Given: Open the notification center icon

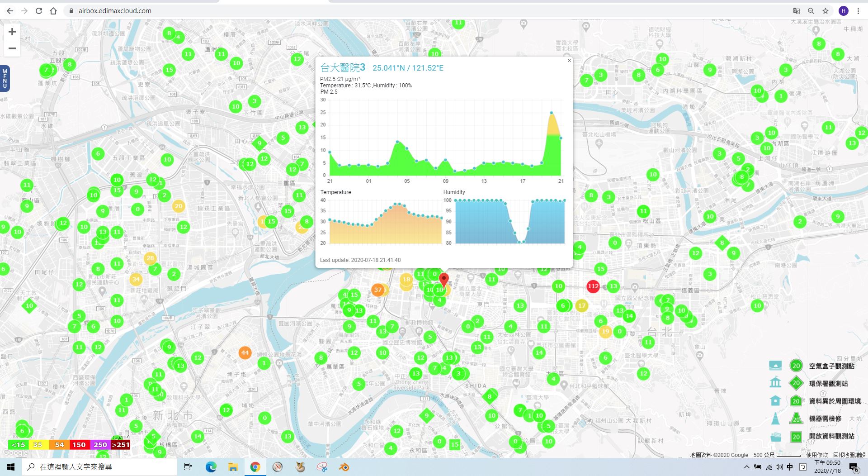Looking at the screenshot, I should [854, 467].
